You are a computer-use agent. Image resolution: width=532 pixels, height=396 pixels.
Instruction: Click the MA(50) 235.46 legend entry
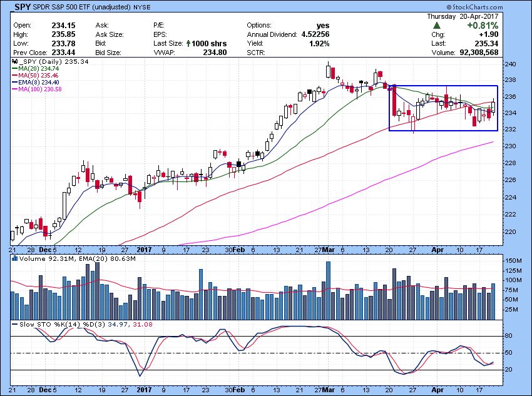point(39,76)
